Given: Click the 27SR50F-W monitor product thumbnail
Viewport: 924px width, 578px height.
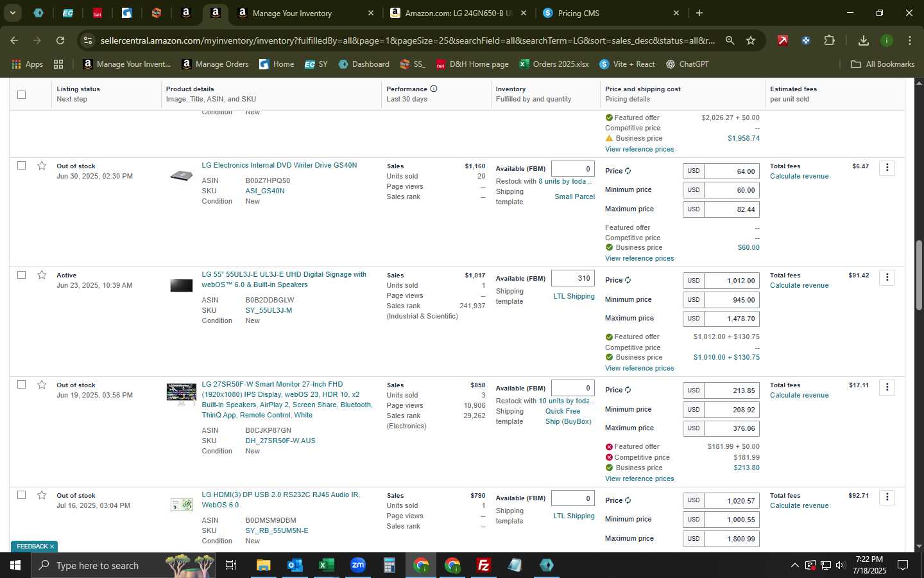Looking at the screenshot, I should (182, 394).
